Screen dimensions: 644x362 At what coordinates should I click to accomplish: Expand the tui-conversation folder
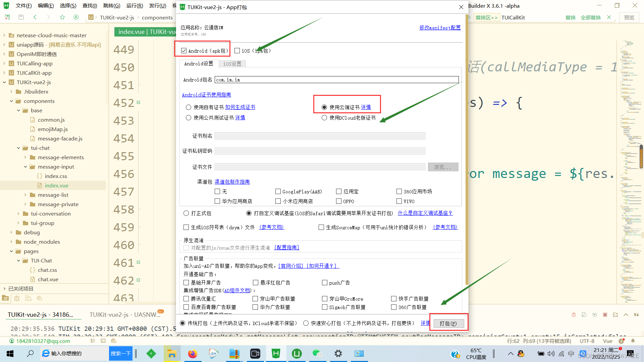click(x=18, y=214)
